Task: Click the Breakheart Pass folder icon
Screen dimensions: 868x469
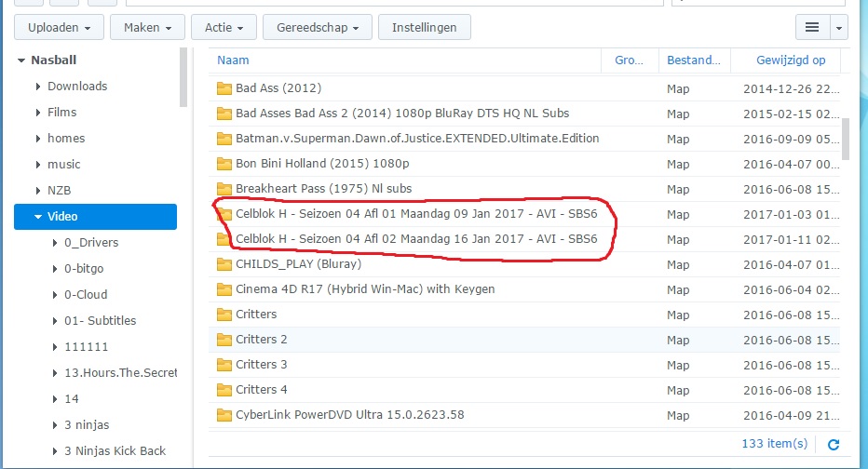Action: pyautogui.click(x=224, y=189)
